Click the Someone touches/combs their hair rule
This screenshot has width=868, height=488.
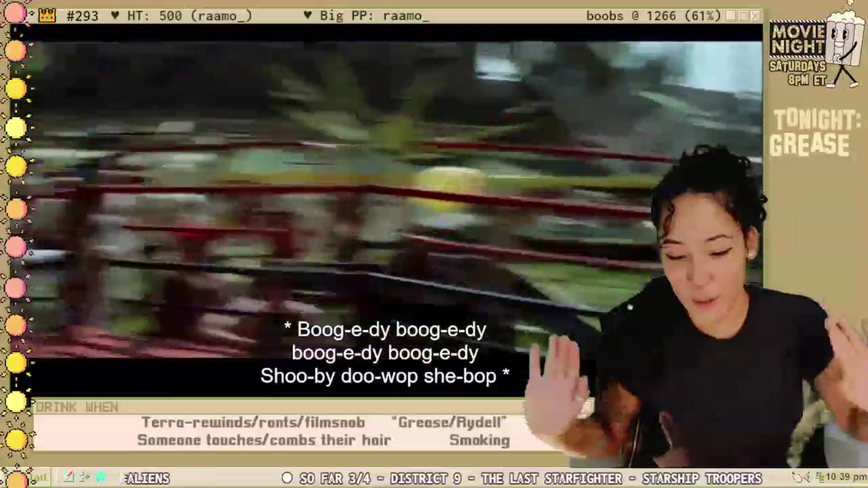264,440
